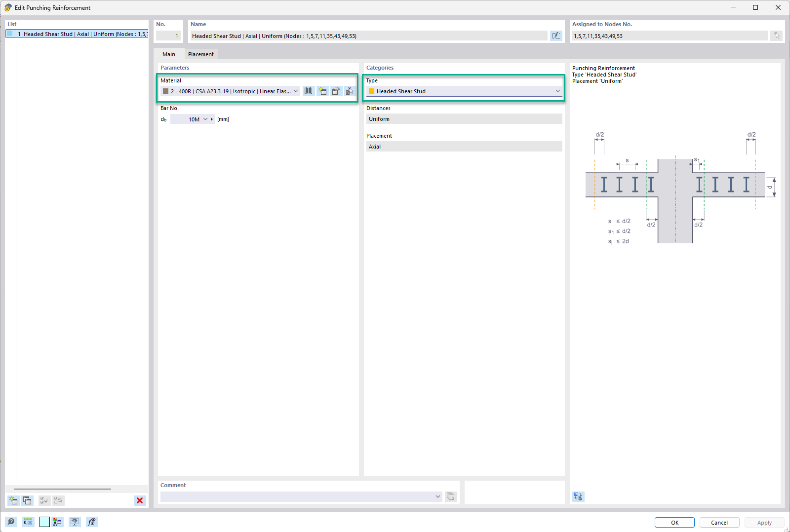Open the unit settings icon under the diagram
The height and width of the screenshot is (532, 790).
[578, 496]
